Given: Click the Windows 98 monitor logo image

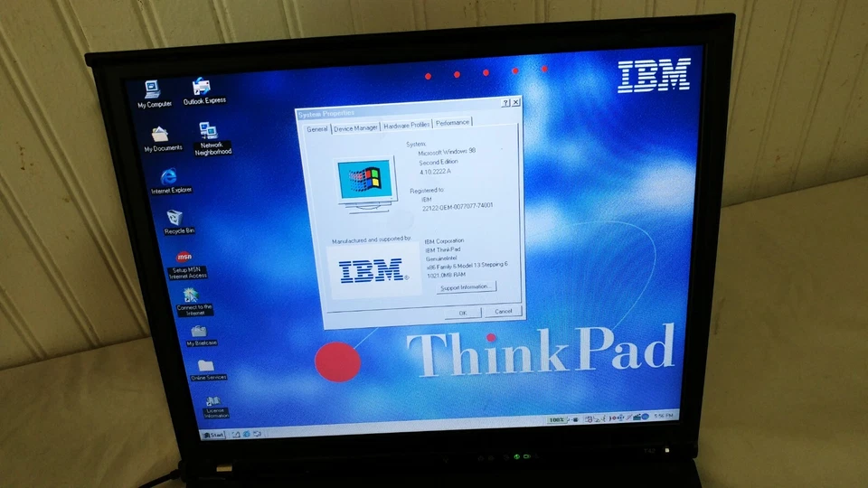Looking at the screenshot, I should (x=365, y=184).
